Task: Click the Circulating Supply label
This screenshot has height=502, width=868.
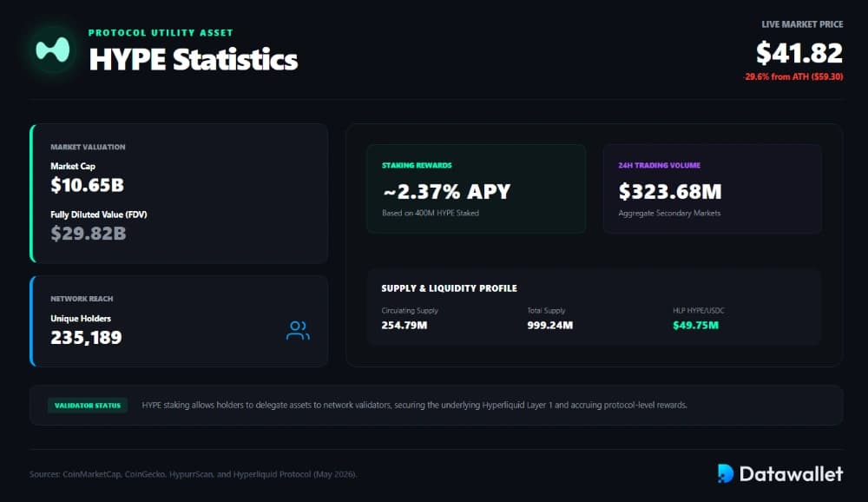Action: click(410, 310)
